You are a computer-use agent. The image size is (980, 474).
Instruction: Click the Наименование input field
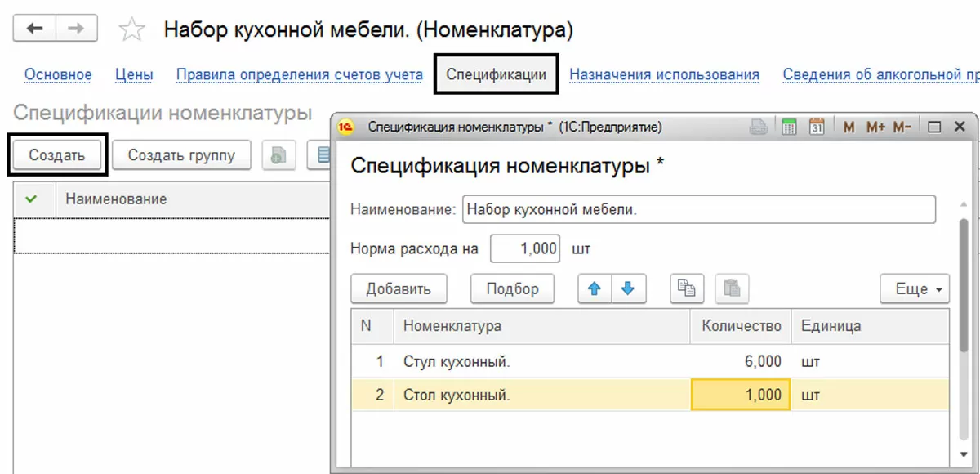[698, 208]
